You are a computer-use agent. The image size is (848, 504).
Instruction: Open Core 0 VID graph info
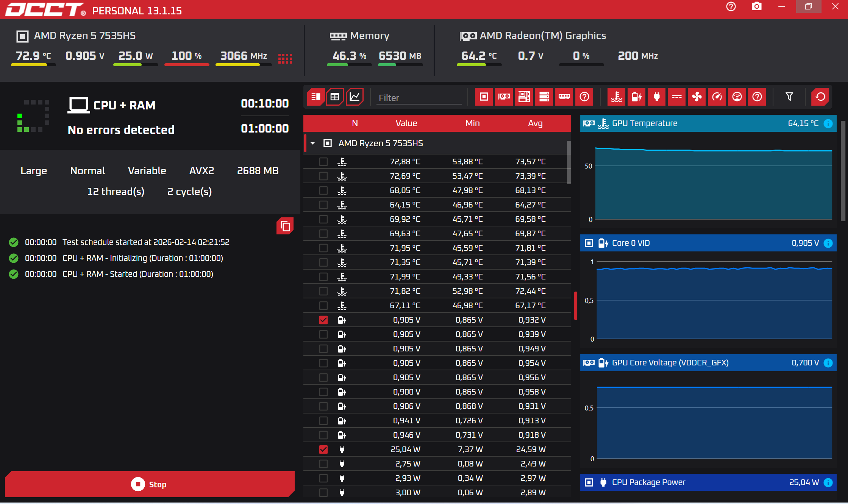pyautogui.click(x=828, y=243)
